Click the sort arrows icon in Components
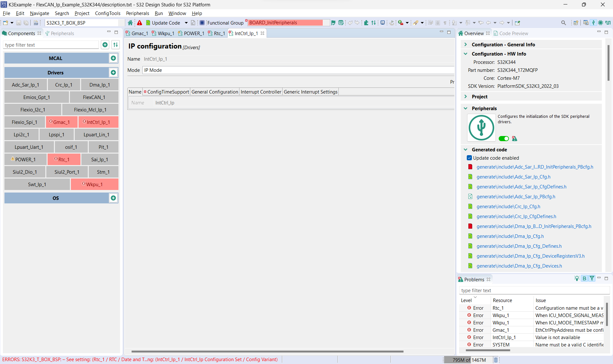Viewport: 613px width, 364px height. pos(116,45)
